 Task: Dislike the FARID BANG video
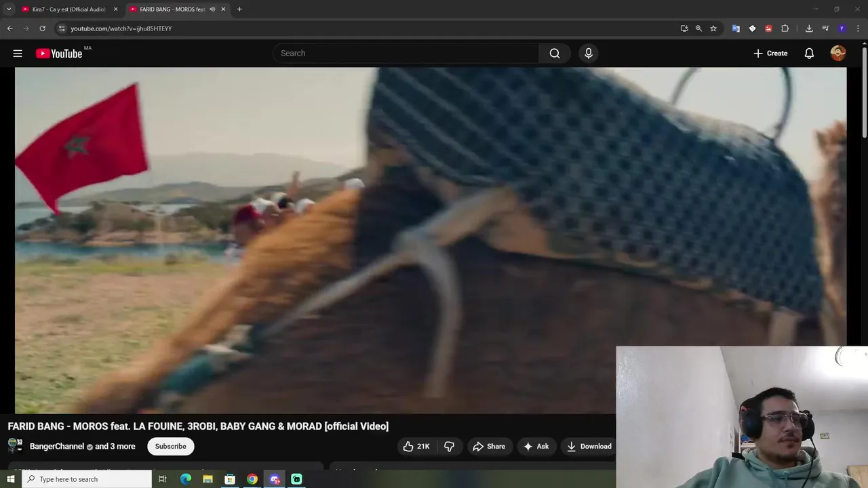pyautogui.click(x=449, y=446)
